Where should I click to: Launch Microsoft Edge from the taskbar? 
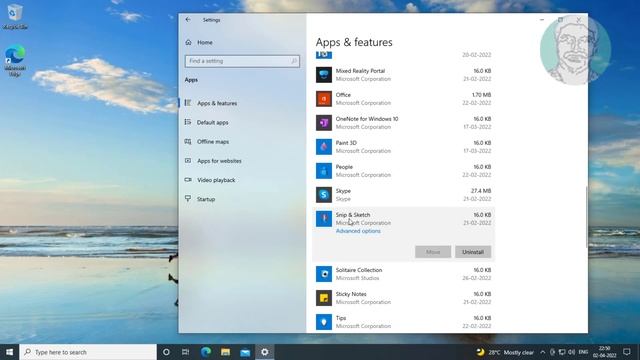pyautogui.click(x=206, y=352)
